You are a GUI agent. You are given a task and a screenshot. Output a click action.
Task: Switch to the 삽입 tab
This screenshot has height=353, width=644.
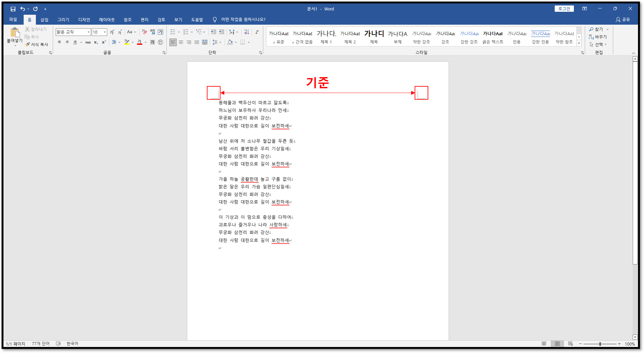(x=44, y=20)
